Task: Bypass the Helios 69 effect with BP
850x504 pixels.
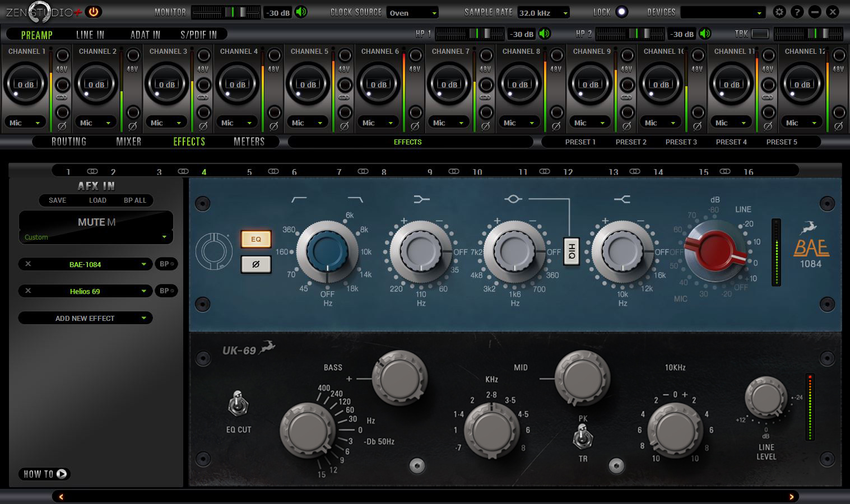Action: click(x=166, y=291)
